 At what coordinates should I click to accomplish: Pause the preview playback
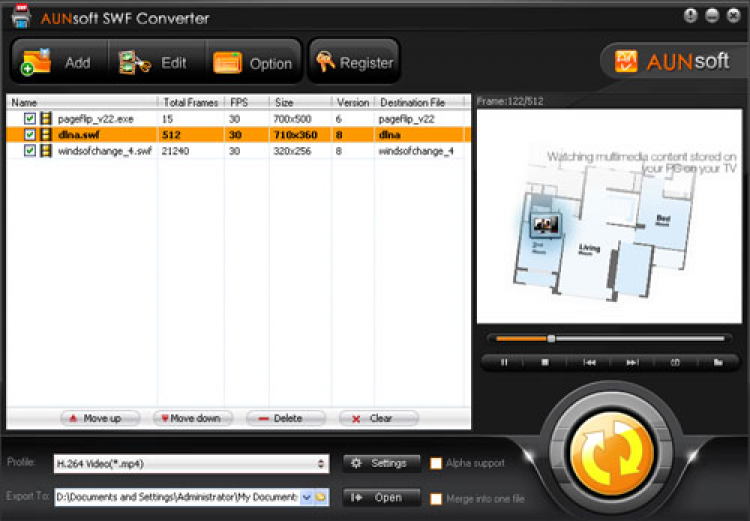[x=504, y=363]
